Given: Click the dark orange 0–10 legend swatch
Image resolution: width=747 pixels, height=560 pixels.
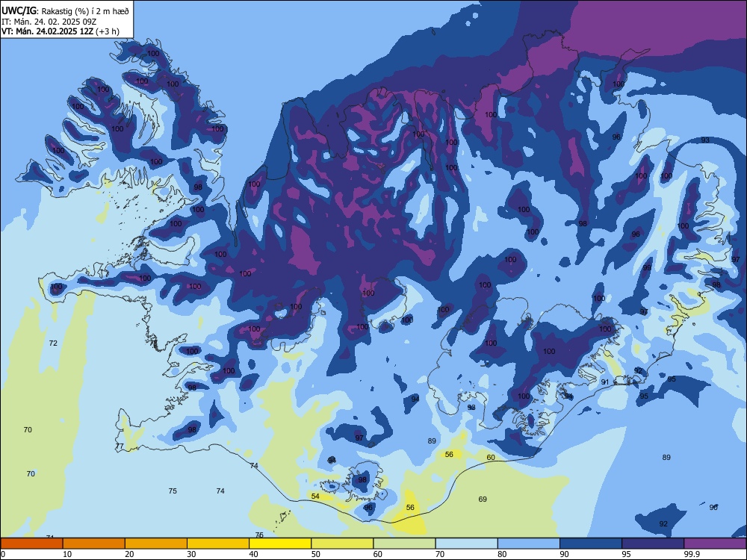Looking at the screenshot, I should tap(31, 544).
